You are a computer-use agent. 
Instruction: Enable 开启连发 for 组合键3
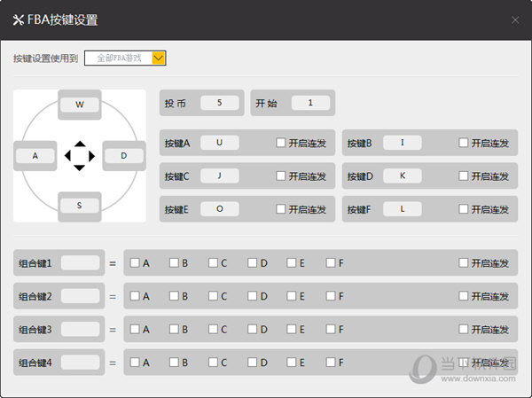coord(463,329)
